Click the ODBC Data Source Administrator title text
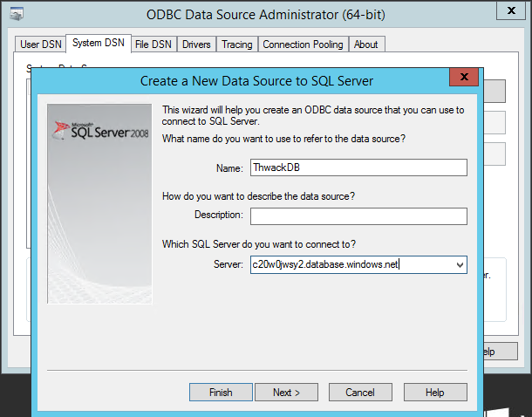 coord(266,15)
